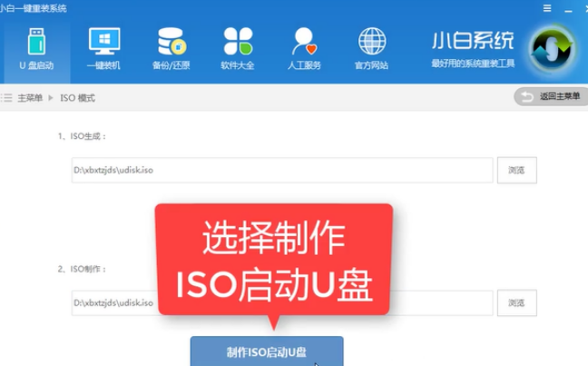Open 官方网站 globe icon
Screen dimensions: 588x366
371,41
